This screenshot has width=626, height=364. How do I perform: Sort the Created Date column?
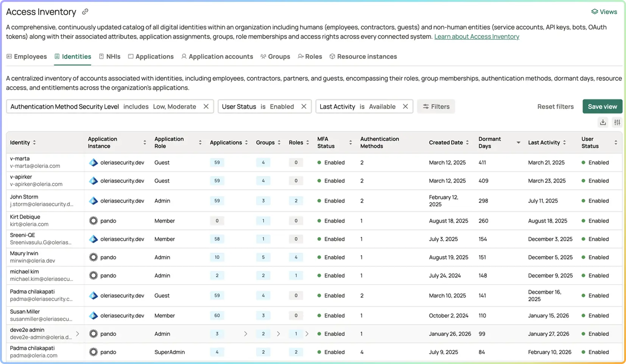[x=467, y=143]
